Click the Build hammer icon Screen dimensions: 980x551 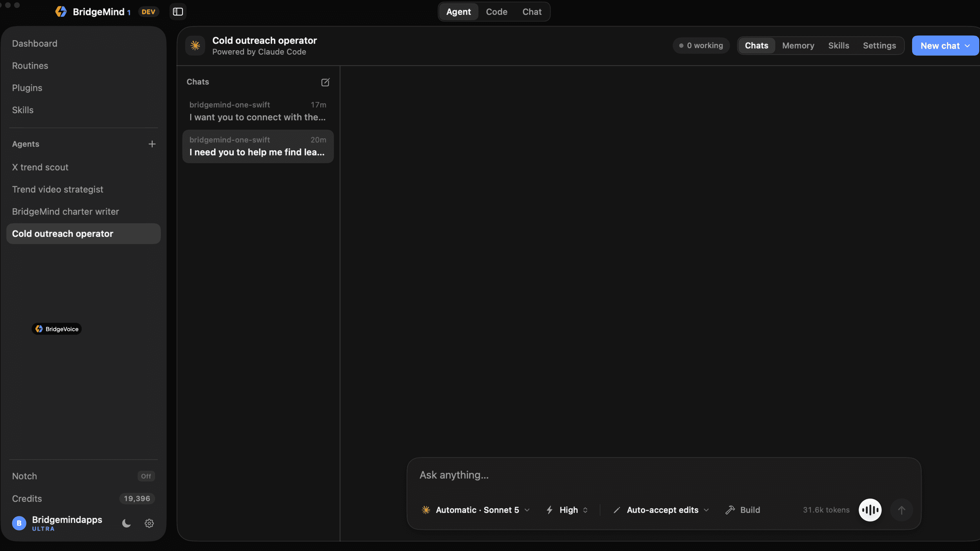[730, 510]
